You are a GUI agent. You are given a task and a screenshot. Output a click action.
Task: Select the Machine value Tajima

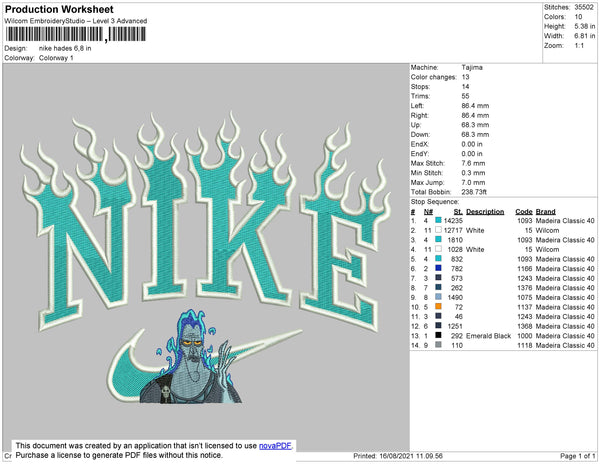[472, 67]
